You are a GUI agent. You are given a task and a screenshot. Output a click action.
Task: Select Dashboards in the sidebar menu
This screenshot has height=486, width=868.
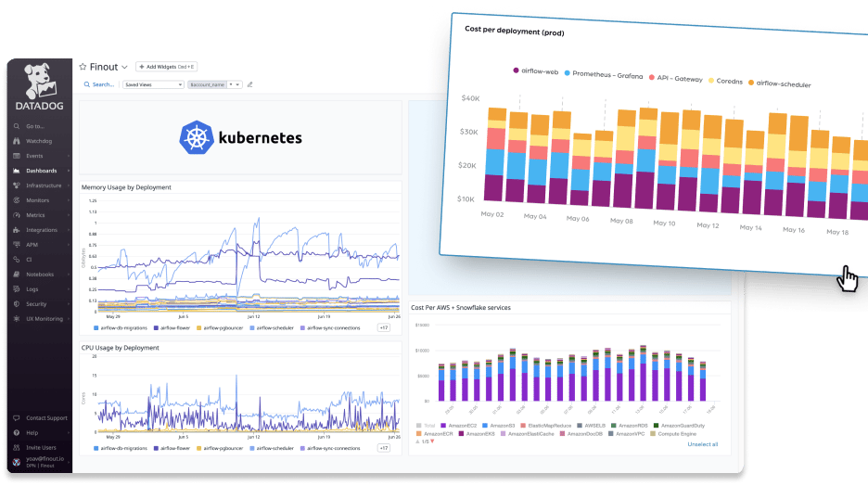[42, 171]
